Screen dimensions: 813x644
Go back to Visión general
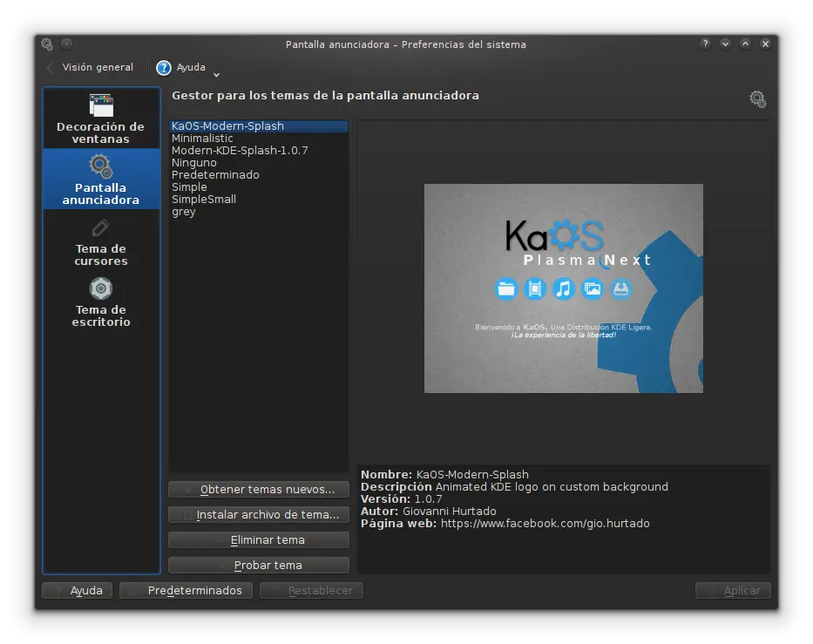coord(91,67)
